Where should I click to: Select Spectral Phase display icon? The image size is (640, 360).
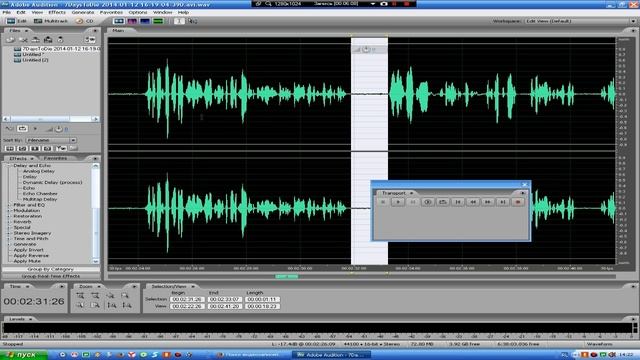[158, 21]
